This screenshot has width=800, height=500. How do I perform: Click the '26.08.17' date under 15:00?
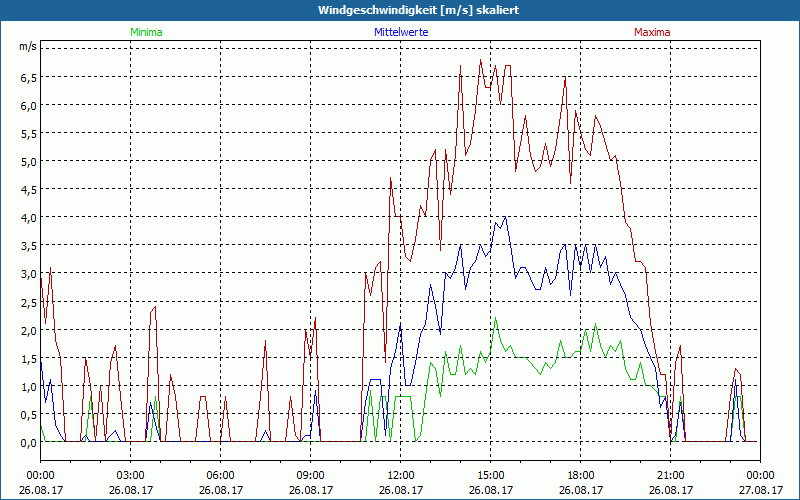click(x=490, y=490)
